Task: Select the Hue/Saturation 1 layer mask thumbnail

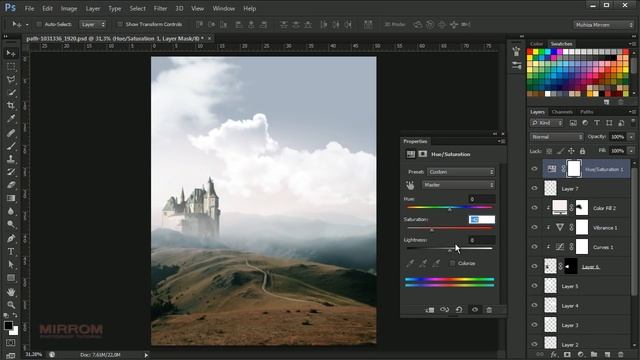Action: [574, 169]
